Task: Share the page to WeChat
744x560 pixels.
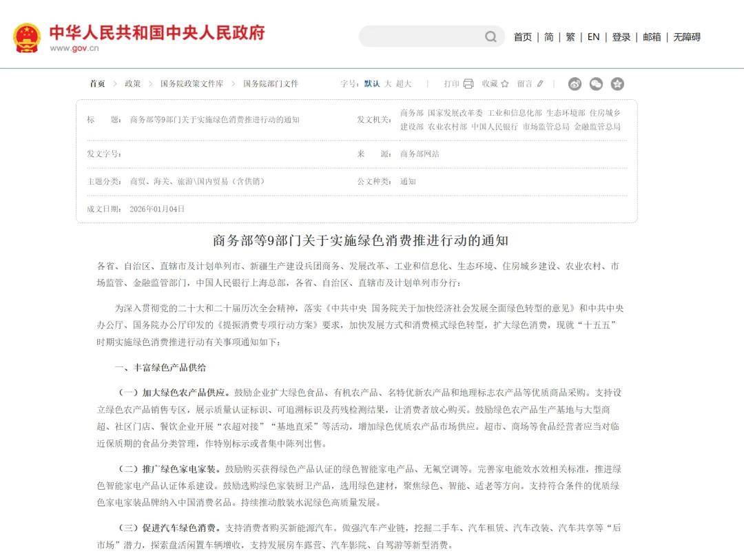Action: point(596,83)
